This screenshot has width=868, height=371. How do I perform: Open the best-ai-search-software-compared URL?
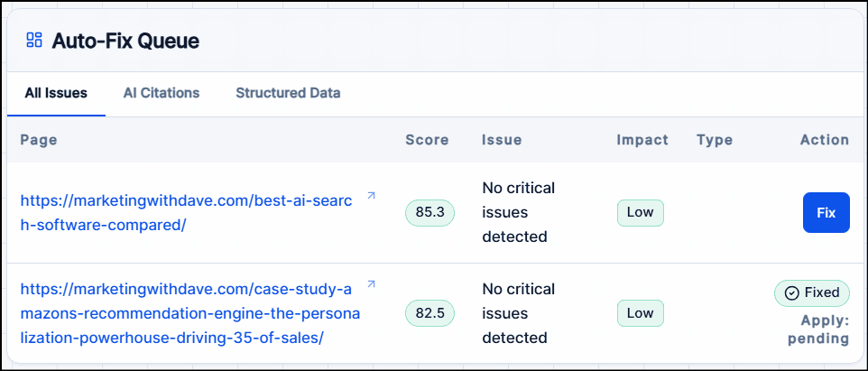click(x=186, y=213)
